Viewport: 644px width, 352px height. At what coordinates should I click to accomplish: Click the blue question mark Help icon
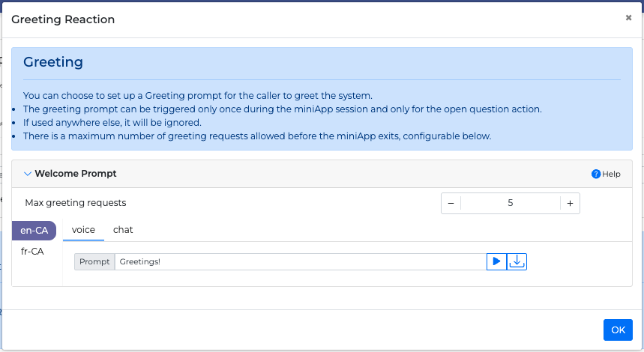596,174
